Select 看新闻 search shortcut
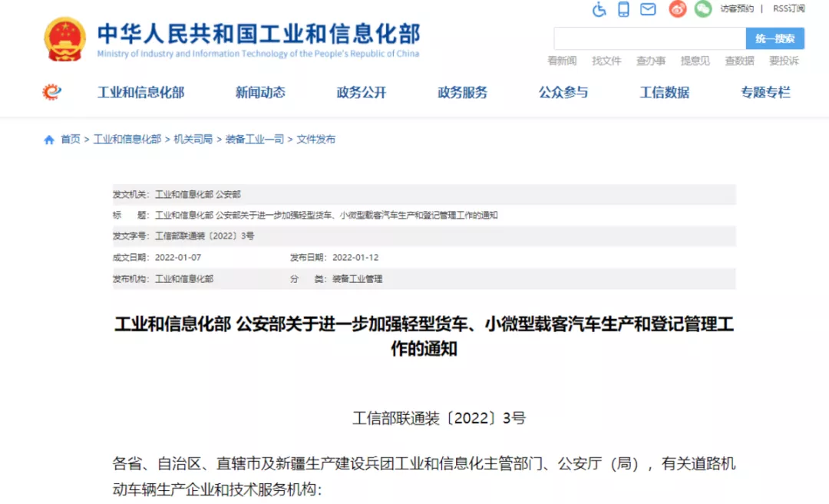The image size is (829, 504). 562,61
